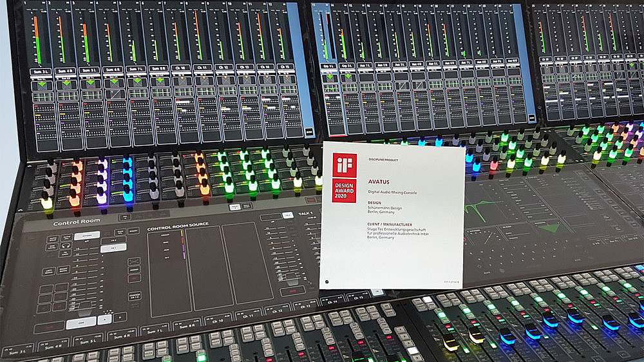Toggle the red button below the TALK 1 fader
Screen dimensions: 644x362
click(292, 291)
